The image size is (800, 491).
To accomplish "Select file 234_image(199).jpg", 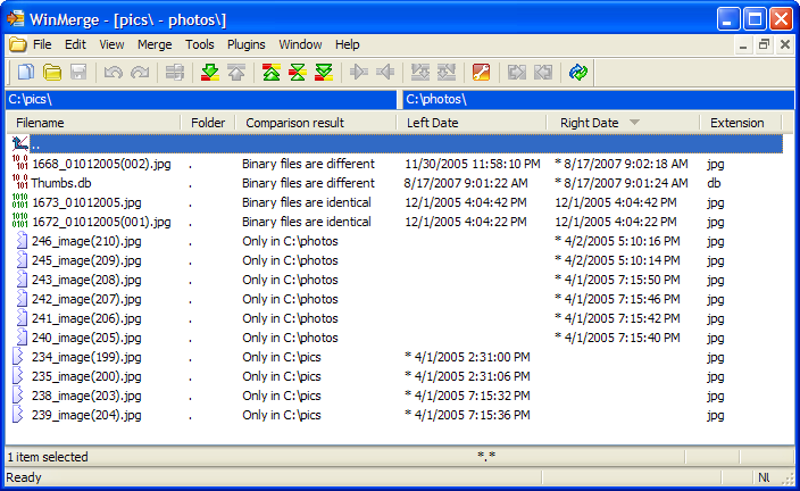I will click(86, 357).
